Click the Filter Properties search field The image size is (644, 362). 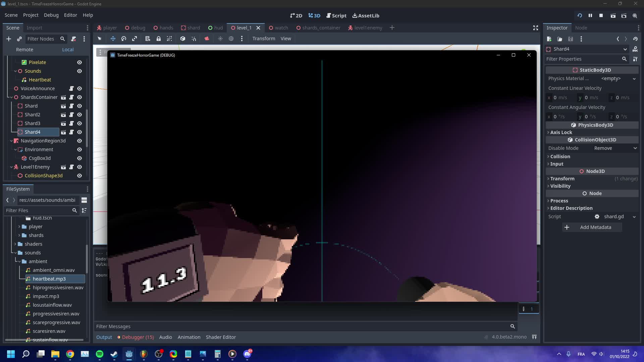point(585,59)
